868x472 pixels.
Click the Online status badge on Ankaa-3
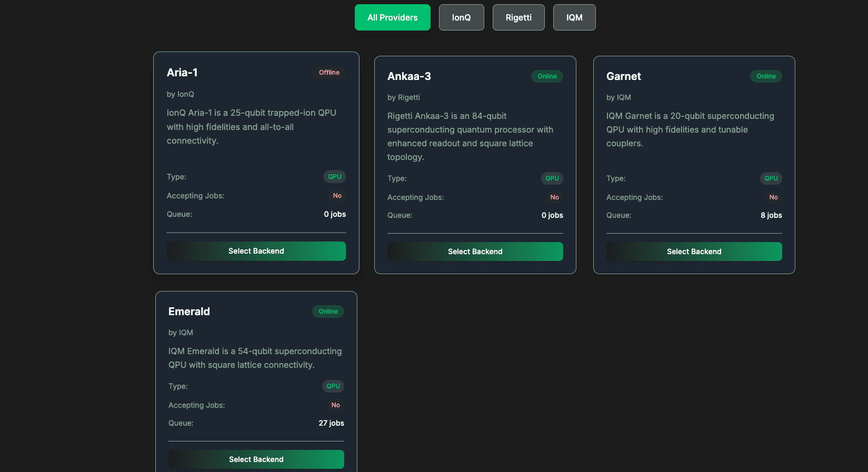click(547, 76)
